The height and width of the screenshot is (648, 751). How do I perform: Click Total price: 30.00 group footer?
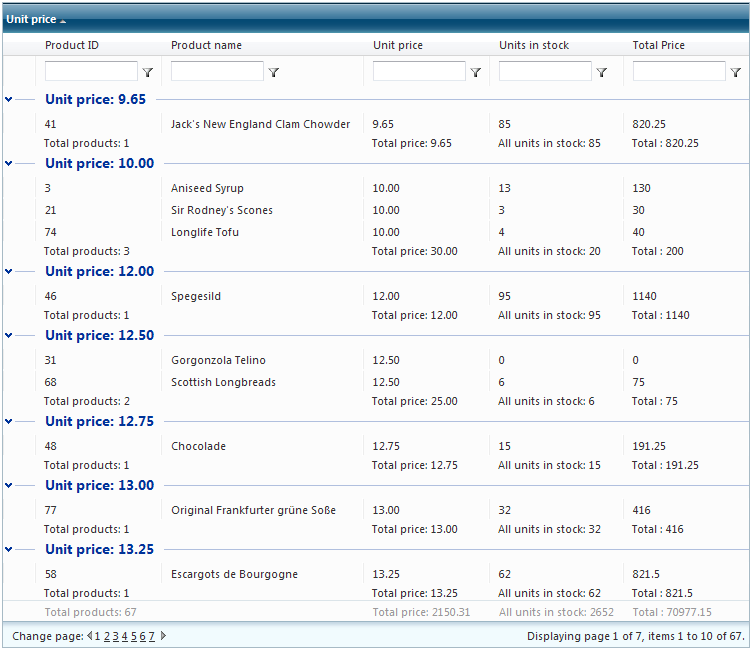tap(415, 251)
